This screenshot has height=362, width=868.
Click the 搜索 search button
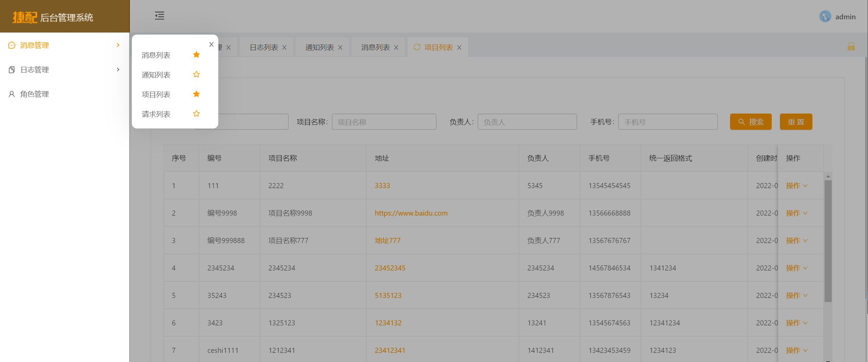click(x=751, y=122)
